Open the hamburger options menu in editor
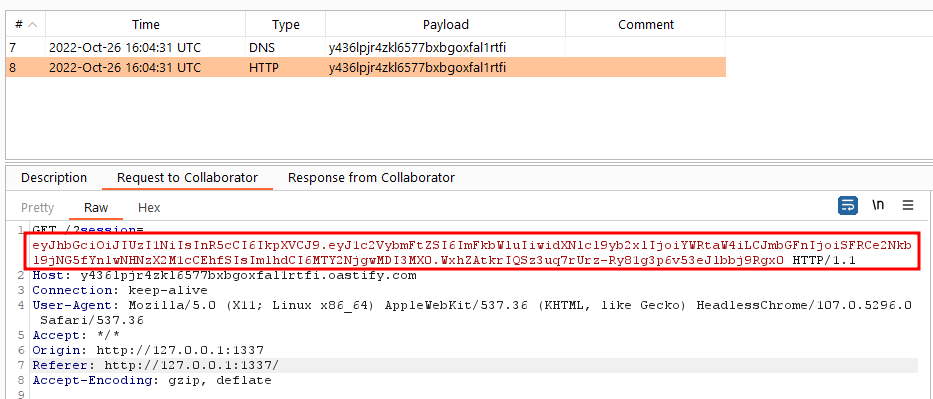The width and height of the screenshot is (933, 399). click(907, 206)
